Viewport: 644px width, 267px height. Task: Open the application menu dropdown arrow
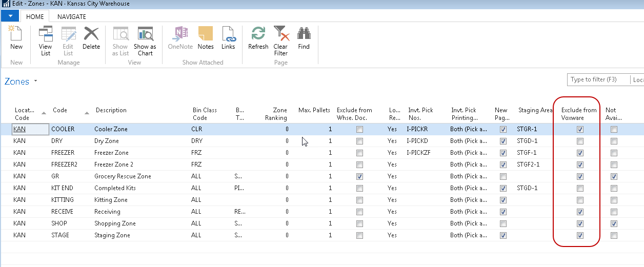coord(10,16)
